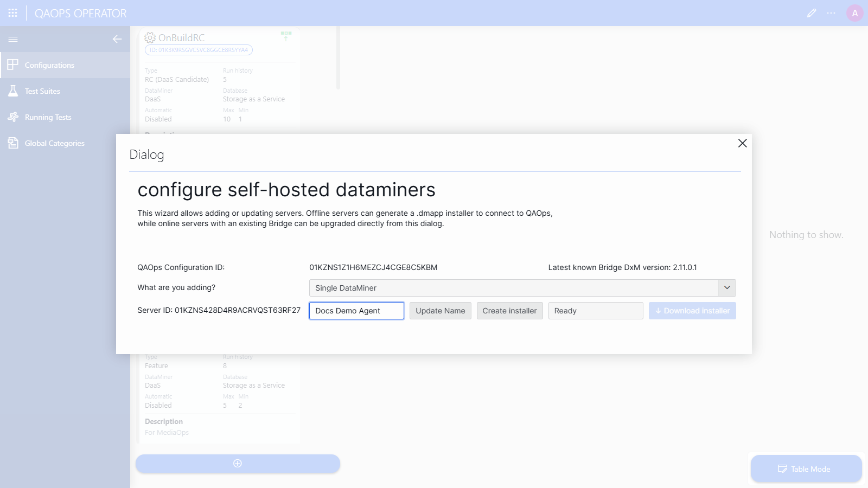Open the ellipsis more options menu

click(831, 13)
